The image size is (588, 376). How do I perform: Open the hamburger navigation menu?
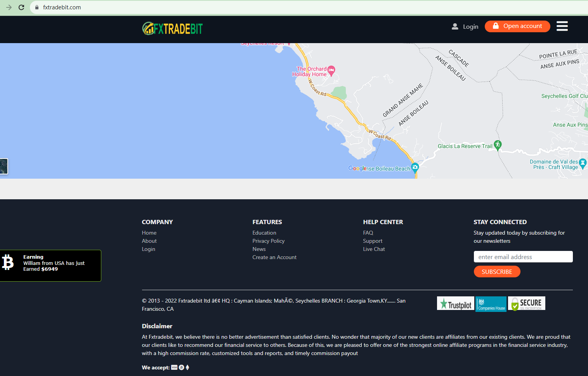(562, 26)
